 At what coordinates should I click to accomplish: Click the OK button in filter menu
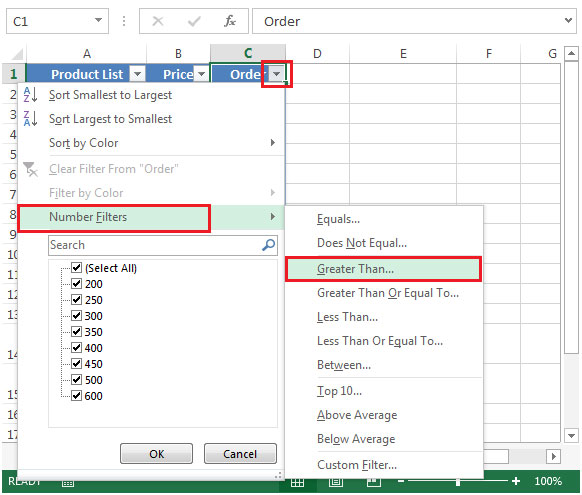coord(156,453)
